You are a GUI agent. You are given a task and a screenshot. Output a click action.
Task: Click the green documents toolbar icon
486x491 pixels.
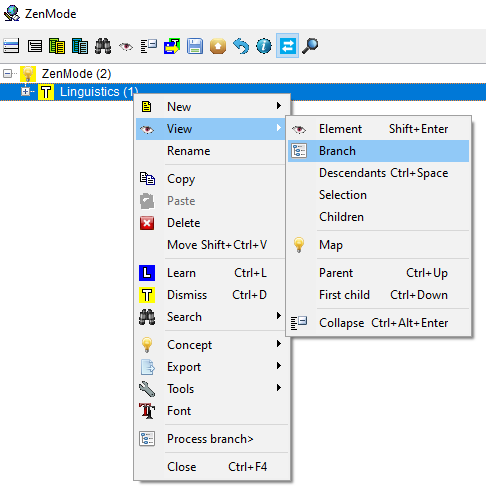pos(57,46)
